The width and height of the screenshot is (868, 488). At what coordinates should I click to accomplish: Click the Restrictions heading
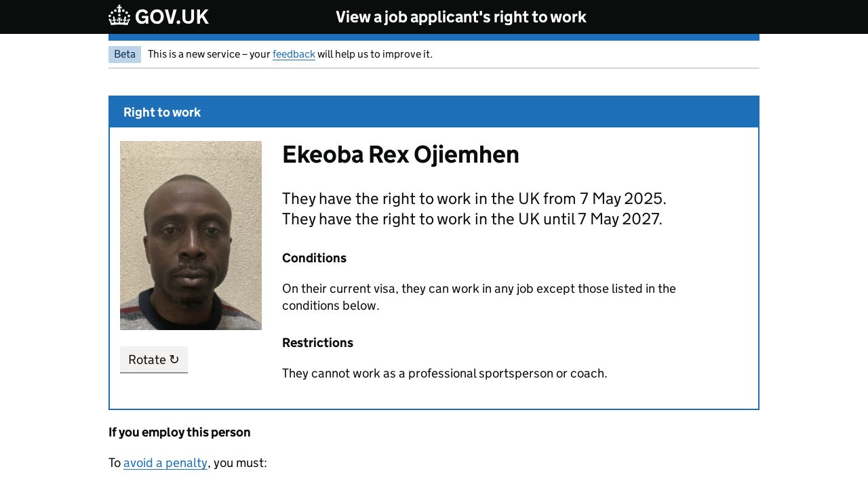tap(317, 343)
